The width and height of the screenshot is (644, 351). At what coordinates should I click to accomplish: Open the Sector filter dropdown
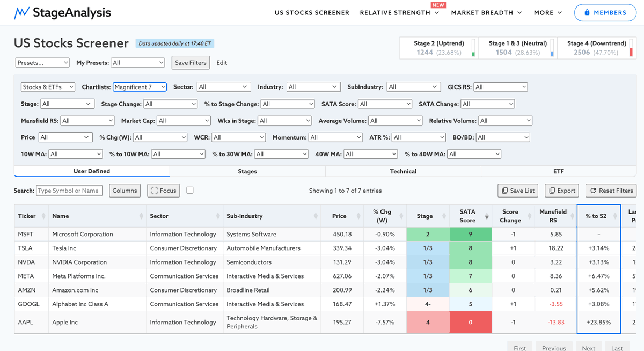click(223, 87)
